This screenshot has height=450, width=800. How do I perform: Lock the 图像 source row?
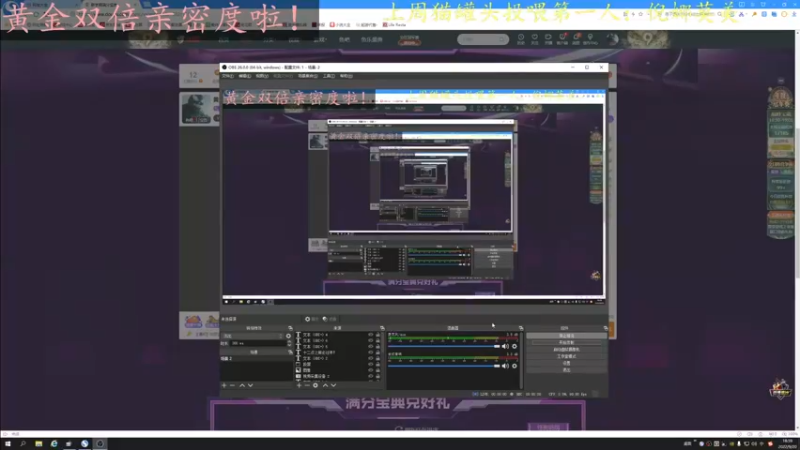[x=378, y=370]
